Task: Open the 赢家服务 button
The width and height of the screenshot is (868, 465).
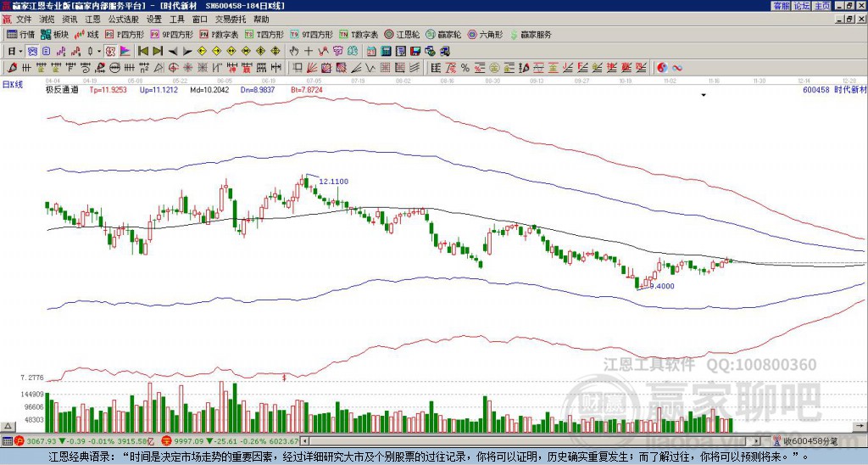Action: click(x=531, y=35)
